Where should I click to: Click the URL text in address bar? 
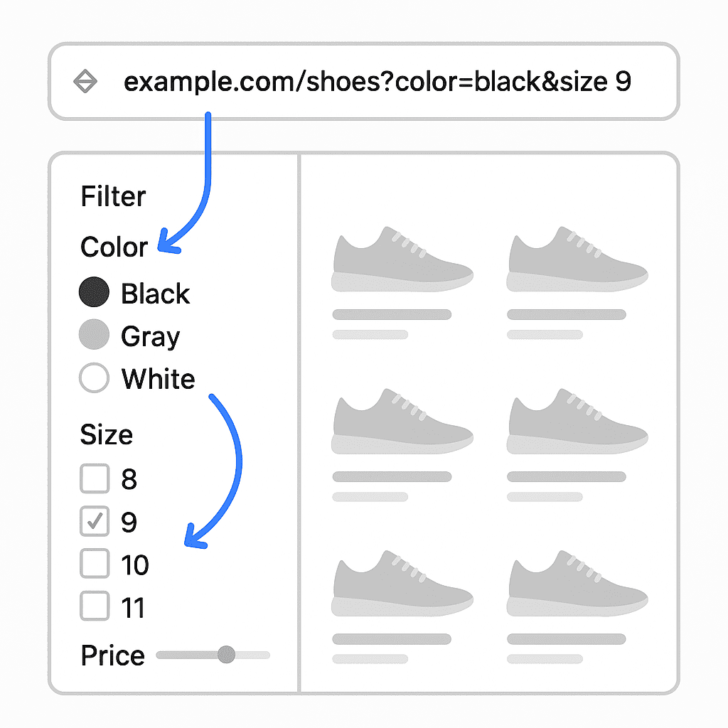(377, 82)
